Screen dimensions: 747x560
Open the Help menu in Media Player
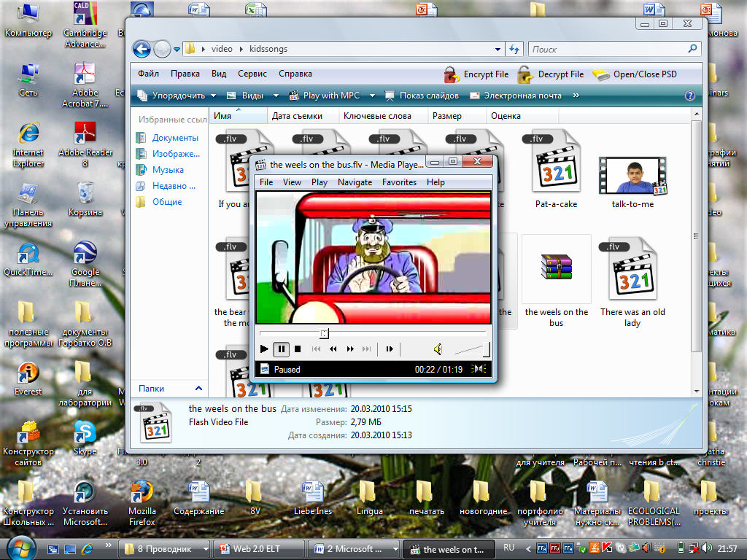click(436, 182)
